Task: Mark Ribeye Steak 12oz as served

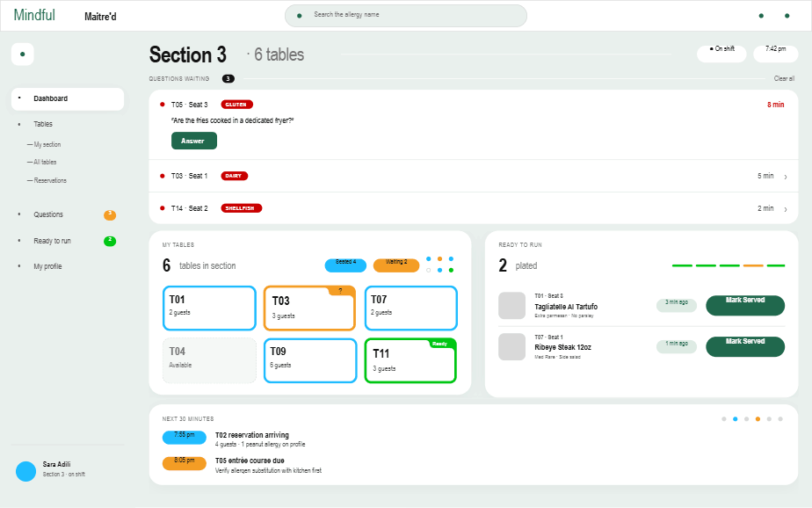Action: [744, 346]
